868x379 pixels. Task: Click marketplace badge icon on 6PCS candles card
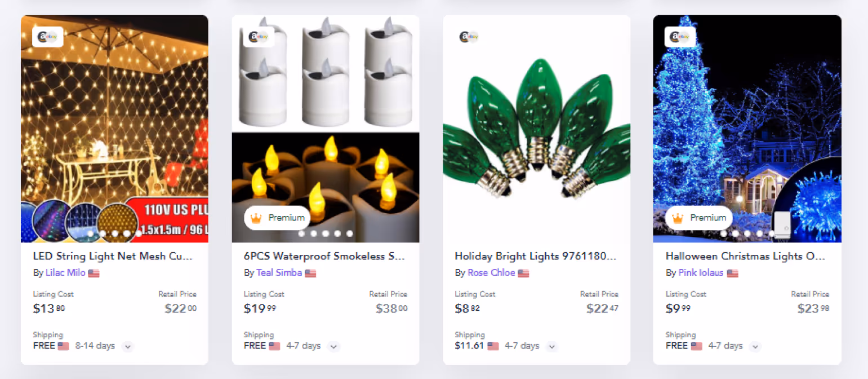click(x=259, y=37)
